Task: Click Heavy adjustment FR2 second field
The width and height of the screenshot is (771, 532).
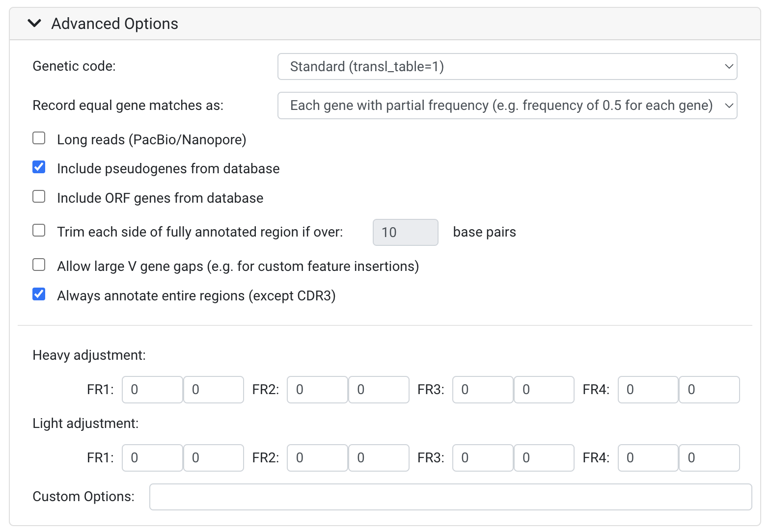Action: 379,390
